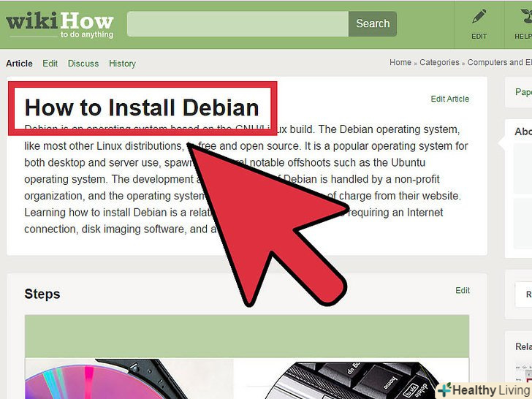Viewport: 532px width, 399px height.
Task: Click the CD disc step image
Action: coord(129,379)
